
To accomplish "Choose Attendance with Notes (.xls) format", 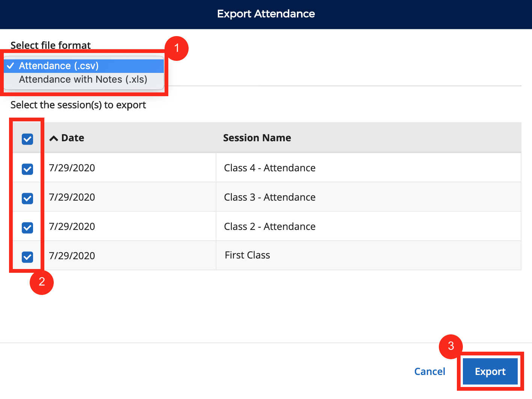I will click(83, 79).
